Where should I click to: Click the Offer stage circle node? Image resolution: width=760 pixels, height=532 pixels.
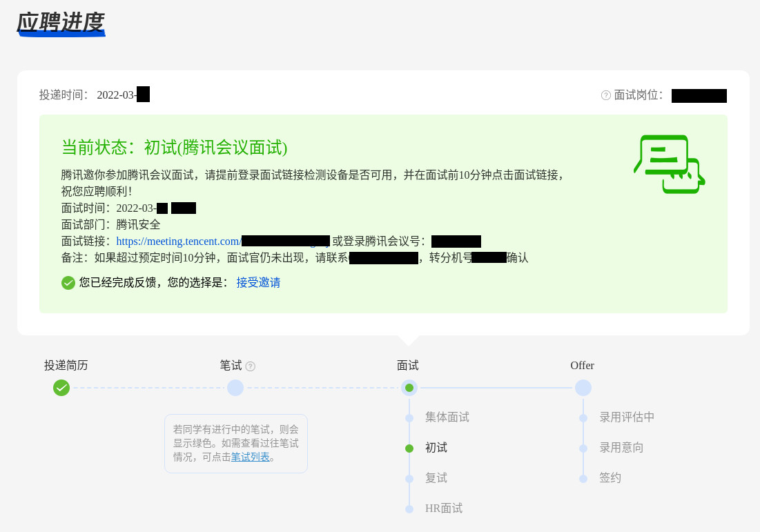pos(583,388)
